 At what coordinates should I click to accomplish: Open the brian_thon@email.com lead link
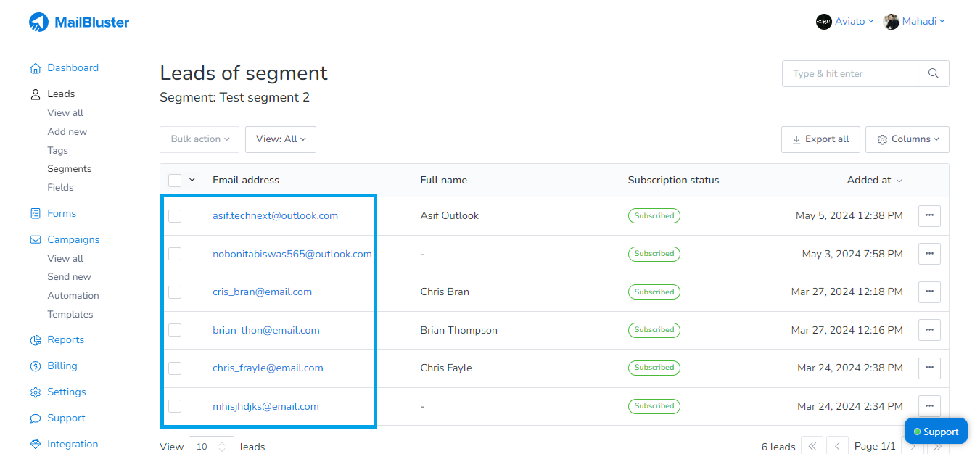265,330
